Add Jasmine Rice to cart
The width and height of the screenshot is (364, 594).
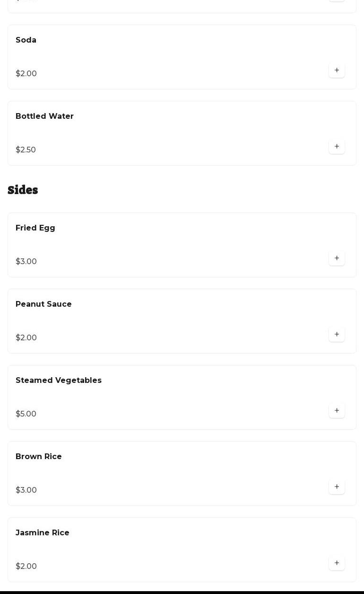click(x=337, y=563)
